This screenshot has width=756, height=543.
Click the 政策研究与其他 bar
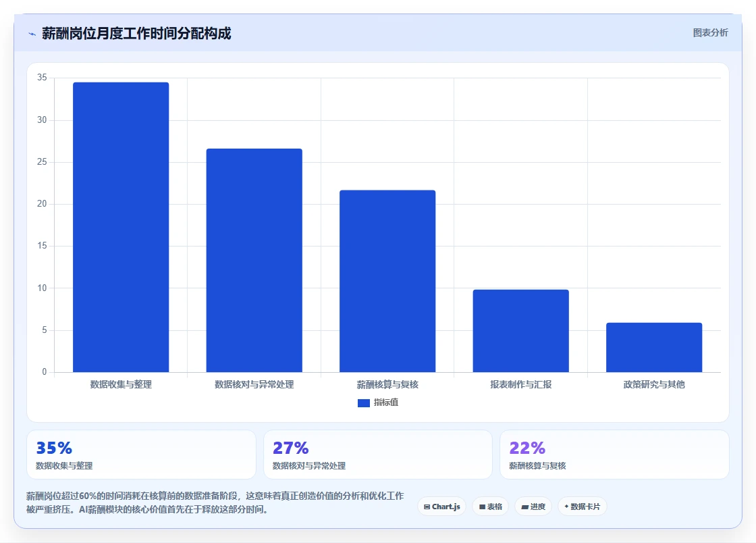[x=654, y=347]
